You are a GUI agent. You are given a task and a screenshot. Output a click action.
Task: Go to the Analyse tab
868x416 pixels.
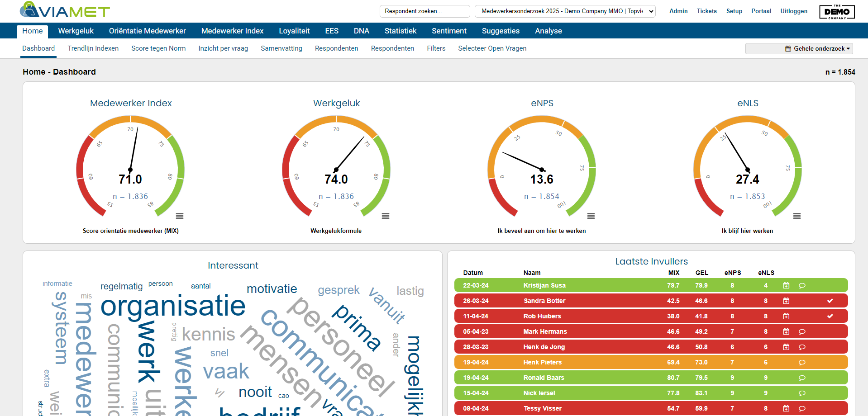[x=548, y=31]
